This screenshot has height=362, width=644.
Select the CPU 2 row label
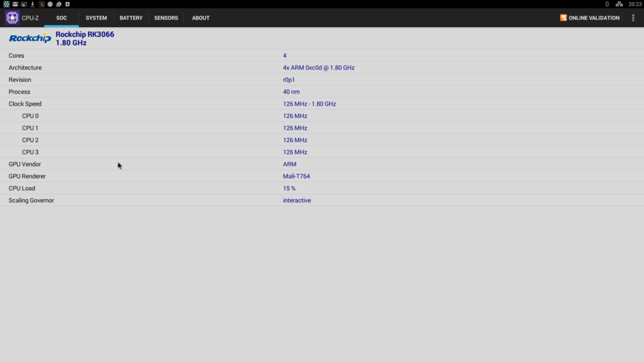[30, 140]
